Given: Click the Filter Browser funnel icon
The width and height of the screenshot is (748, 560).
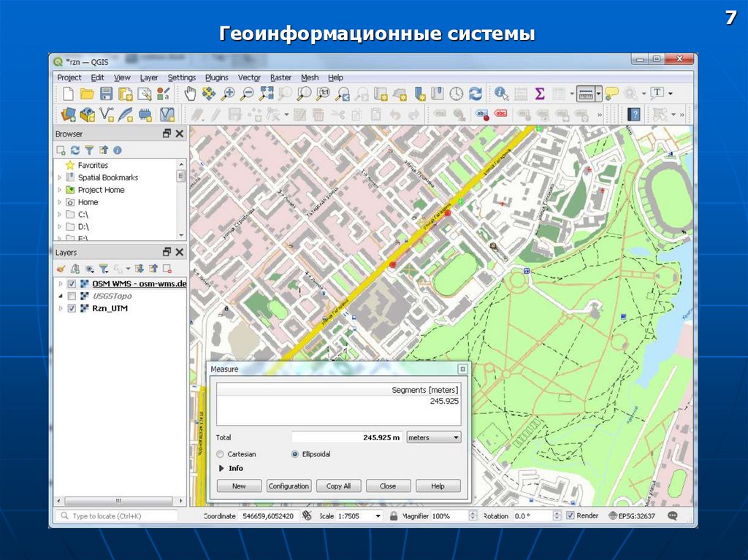Looking at the screenshot, I should click(x=88, y=150).
